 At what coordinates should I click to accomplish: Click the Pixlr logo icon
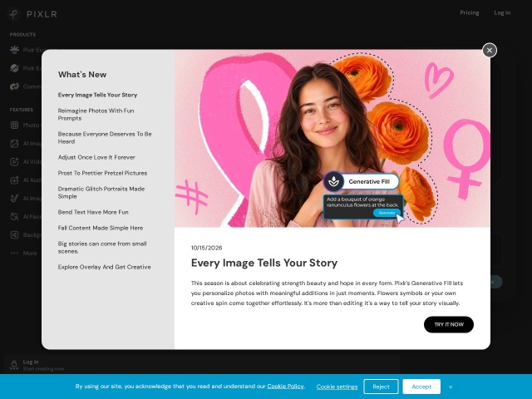(x=13, y=14)
